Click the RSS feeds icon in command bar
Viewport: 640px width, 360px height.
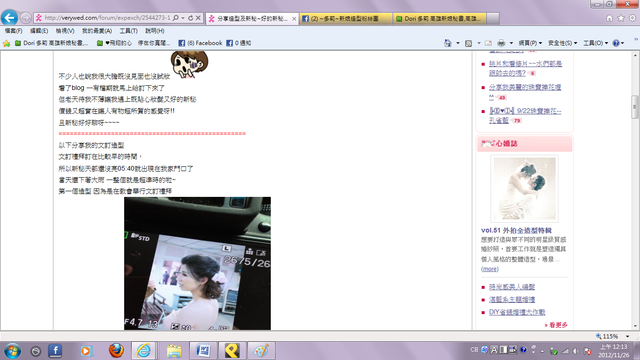tap(469, 43)
